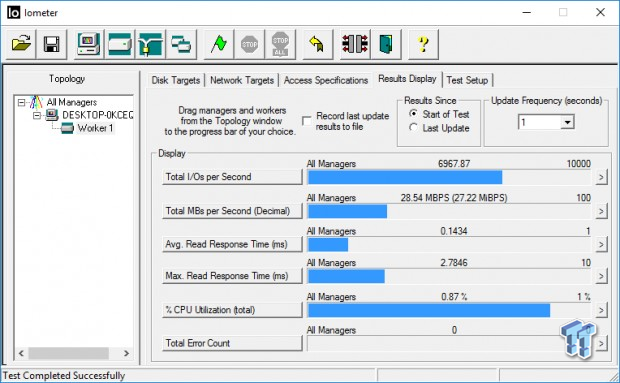Viewport: 620px width, 383px height.
Task: Click the 6967.87 IOPS value
Action: (454, 164)
